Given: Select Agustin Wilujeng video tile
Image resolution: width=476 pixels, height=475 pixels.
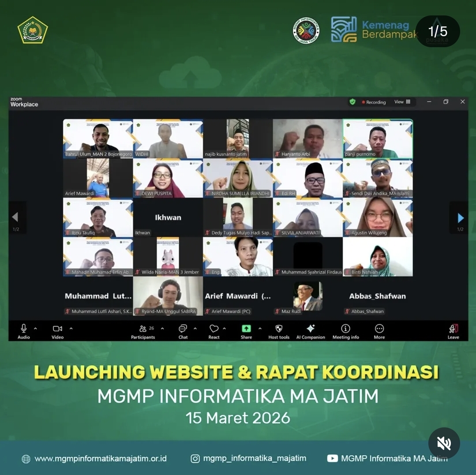Looking at the screenshot, I should (x=378, y=217).
